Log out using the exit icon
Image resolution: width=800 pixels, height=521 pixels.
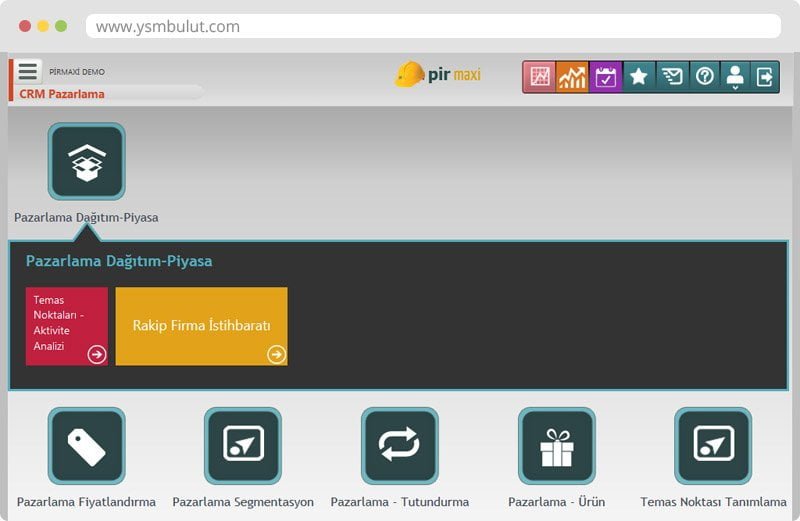coord(765,77)
